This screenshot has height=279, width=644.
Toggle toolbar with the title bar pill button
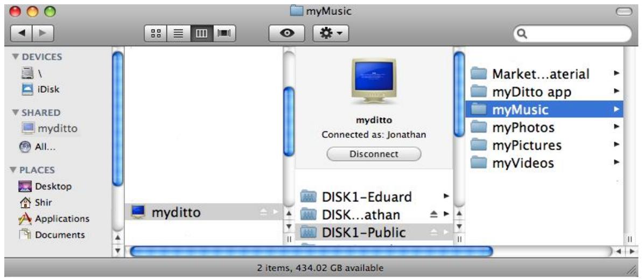point(624,12)
